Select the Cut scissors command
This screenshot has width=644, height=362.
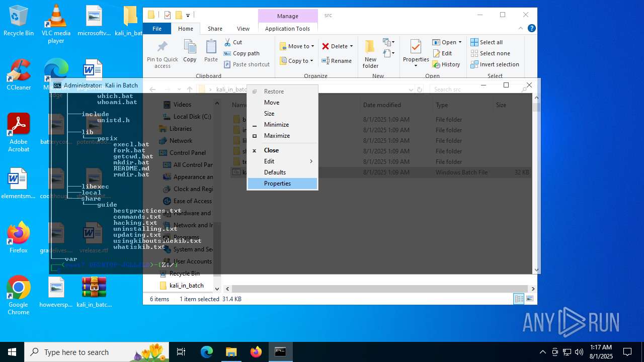click(233, 42)
